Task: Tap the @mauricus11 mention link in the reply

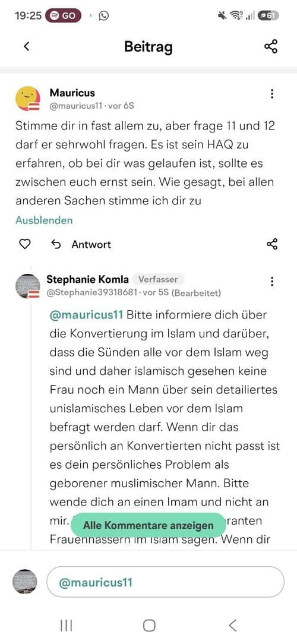Action: point(86,315)
